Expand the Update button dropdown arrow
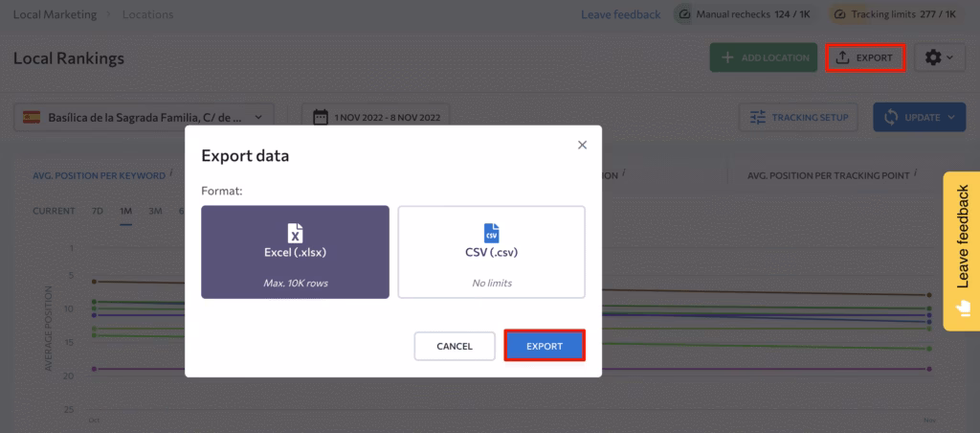 954,117
